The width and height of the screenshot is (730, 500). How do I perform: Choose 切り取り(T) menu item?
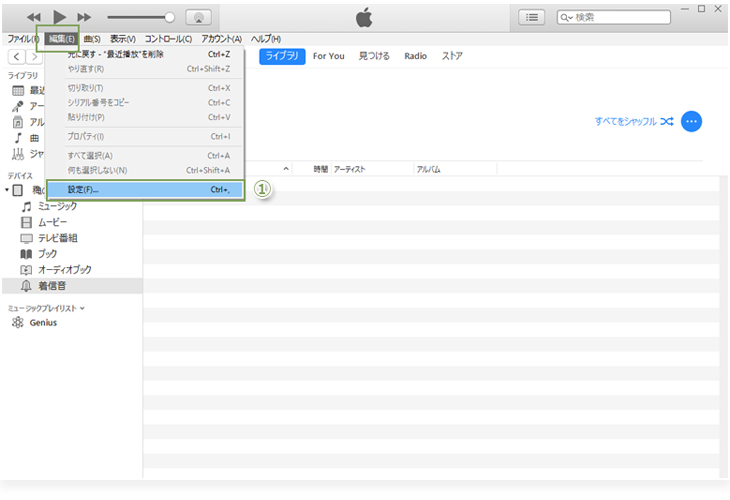click(x=145, y=88)
